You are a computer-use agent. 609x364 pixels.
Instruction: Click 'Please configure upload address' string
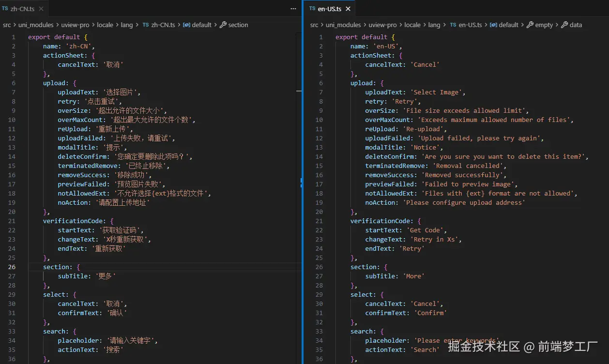(463, 202)
